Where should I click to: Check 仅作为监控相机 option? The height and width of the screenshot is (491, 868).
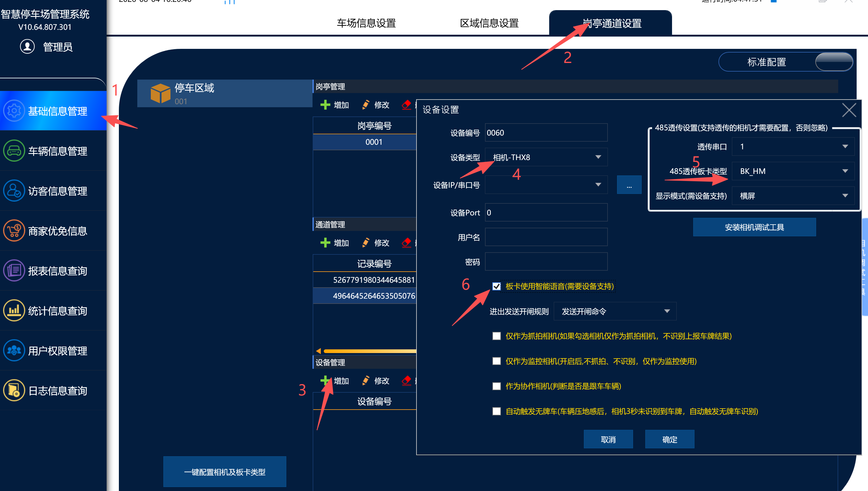497,361
